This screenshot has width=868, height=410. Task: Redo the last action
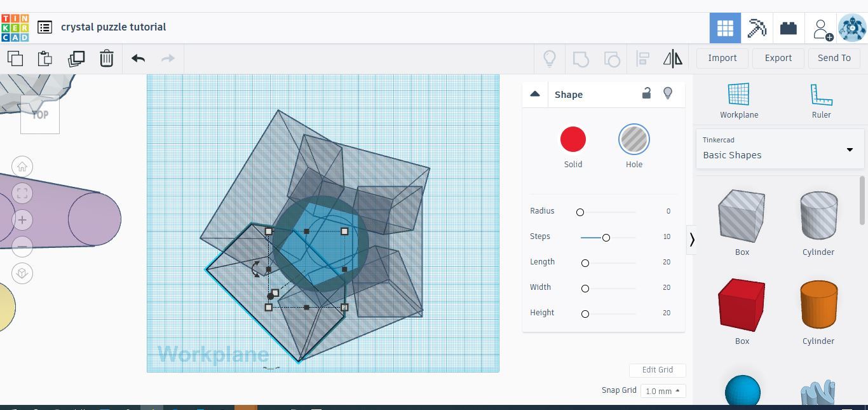(x=168, y=58)
